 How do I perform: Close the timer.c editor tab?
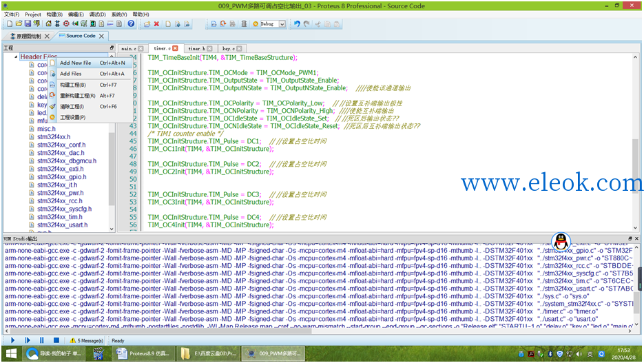coord(176,48)
